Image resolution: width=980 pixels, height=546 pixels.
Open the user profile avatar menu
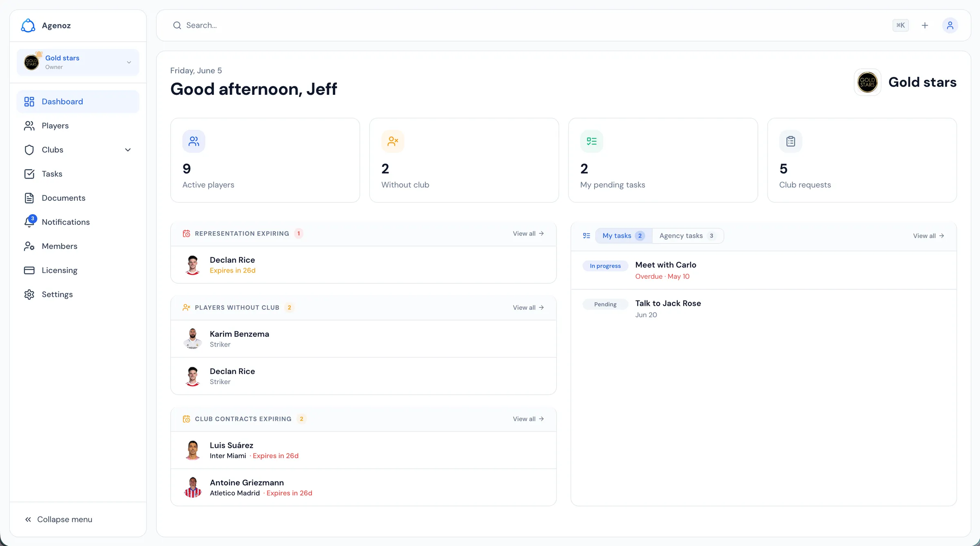point(950,25)
